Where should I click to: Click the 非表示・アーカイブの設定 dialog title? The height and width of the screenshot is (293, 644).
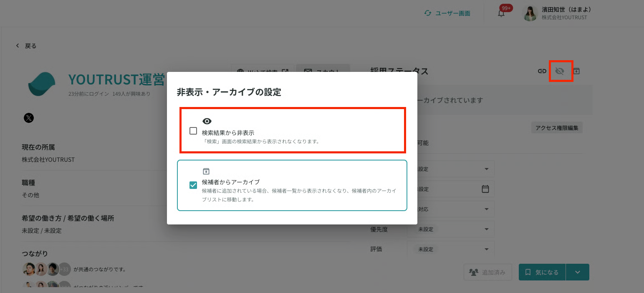pos(229,92)
